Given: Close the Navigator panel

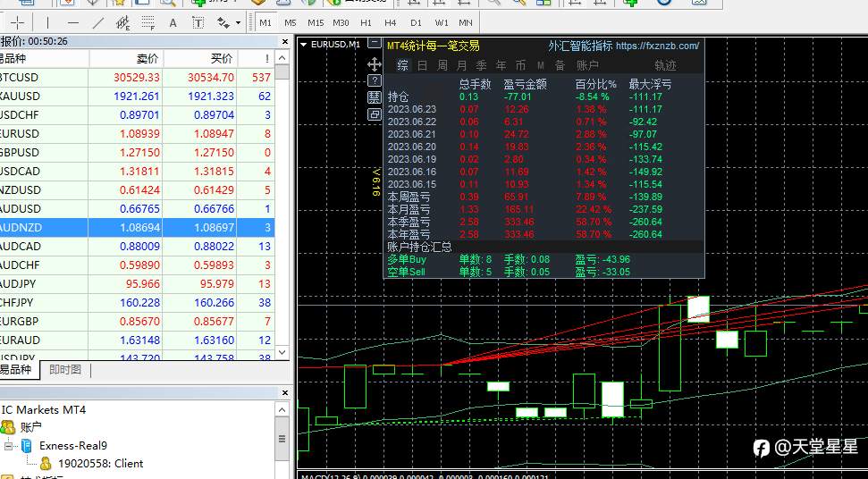Looking at the screenshot, I should 285,392.
